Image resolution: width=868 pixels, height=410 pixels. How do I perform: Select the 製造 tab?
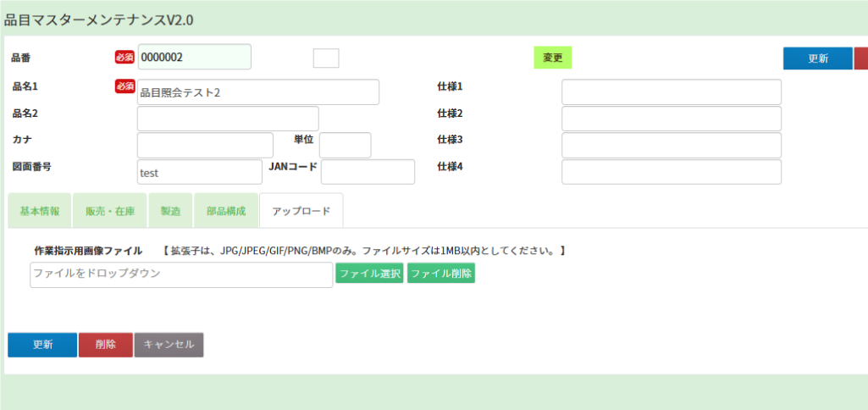[170, 211]
